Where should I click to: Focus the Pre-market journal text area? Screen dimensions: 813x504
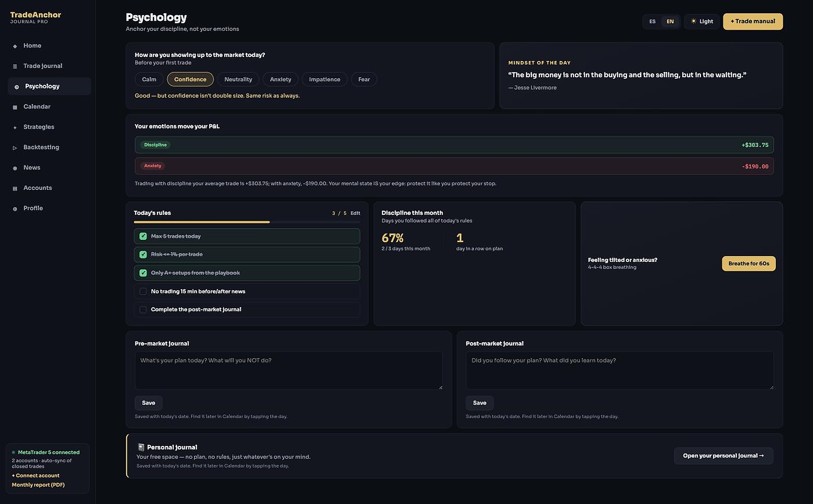pyautogui.click(x=289, y=370)
